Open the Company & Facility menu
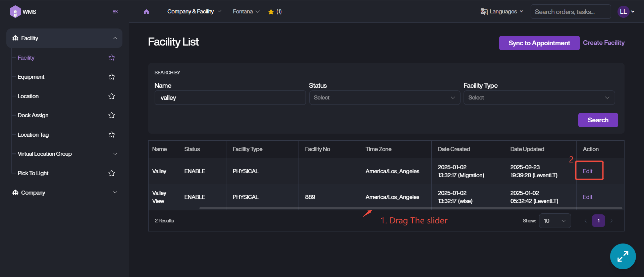 pyautogui.click(x=194, y=11)
